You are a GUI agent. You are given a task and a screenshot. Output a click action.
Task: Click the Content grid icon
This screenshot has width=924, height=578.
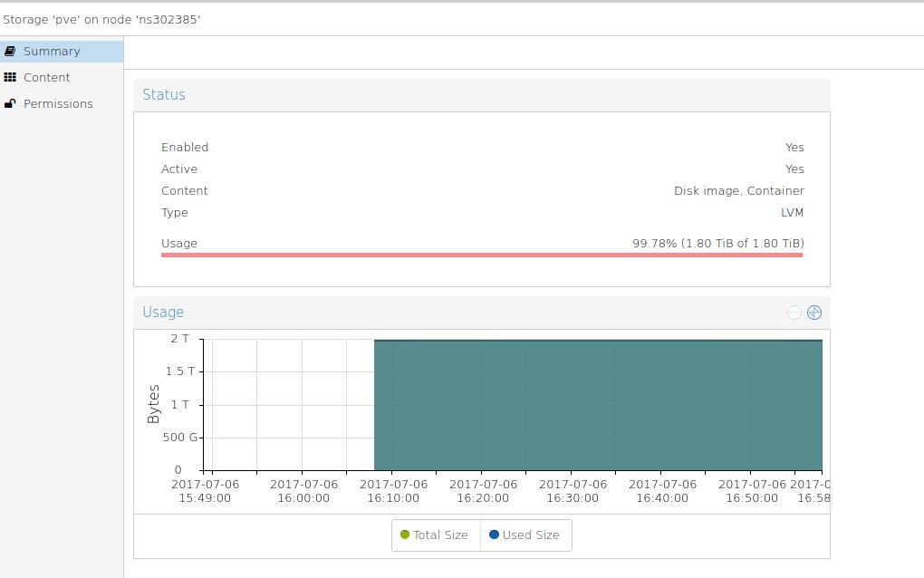10,77
